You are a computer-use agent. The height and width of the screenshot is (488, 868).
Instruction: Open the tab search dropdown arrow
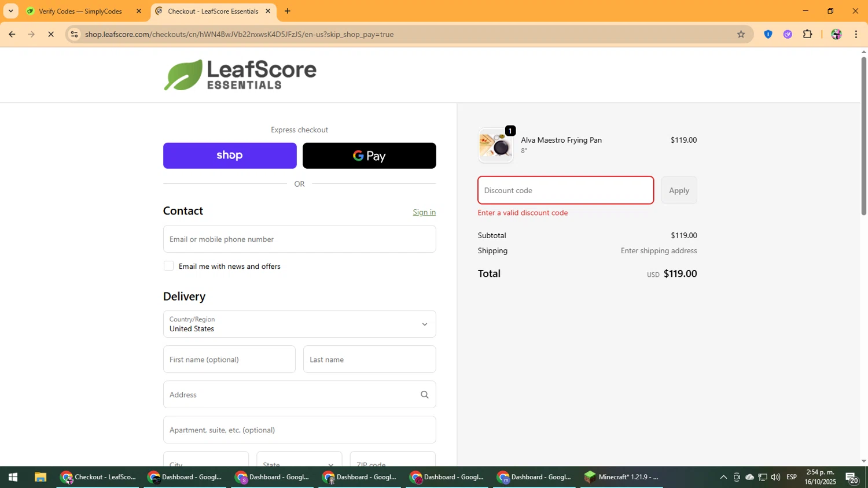[x=10, y=11]
